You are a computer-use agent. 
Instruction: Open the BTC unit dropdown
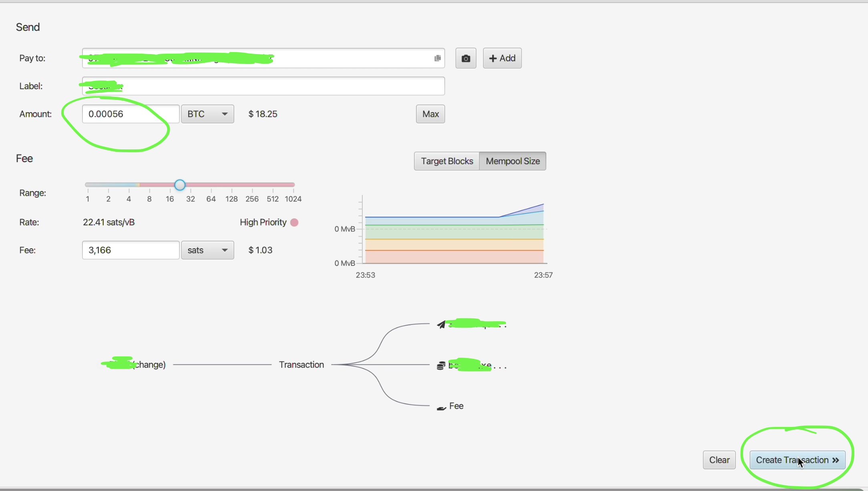[207, 114]
